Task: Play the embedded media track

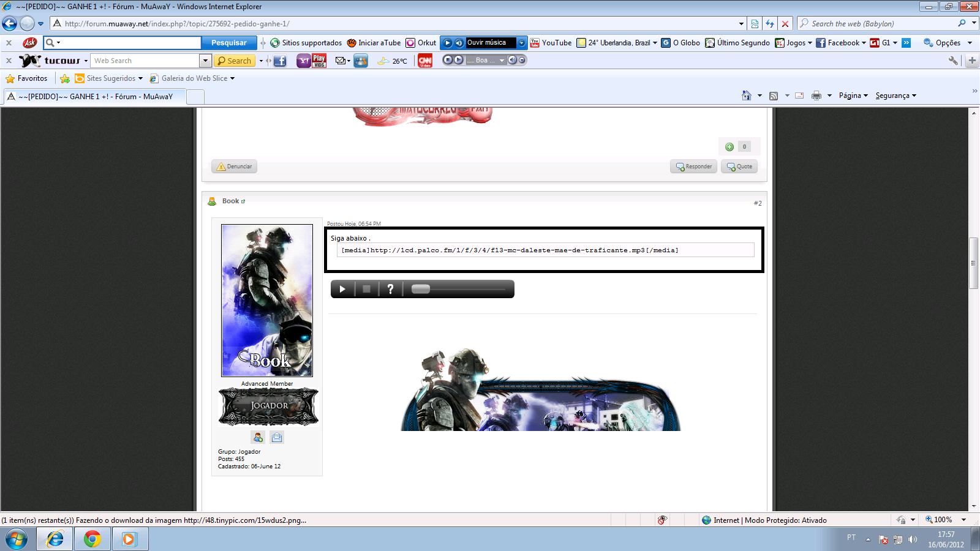Action: [342, 289]
